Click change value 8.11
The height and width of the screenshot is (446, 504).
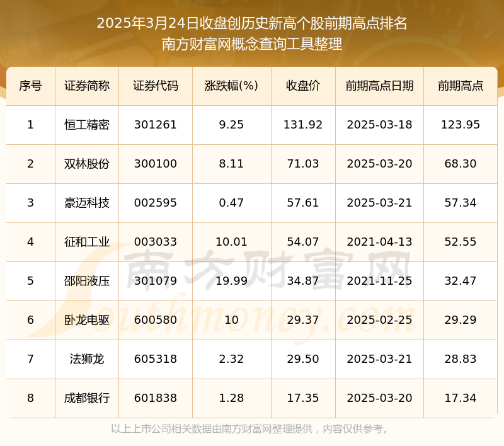231,164
